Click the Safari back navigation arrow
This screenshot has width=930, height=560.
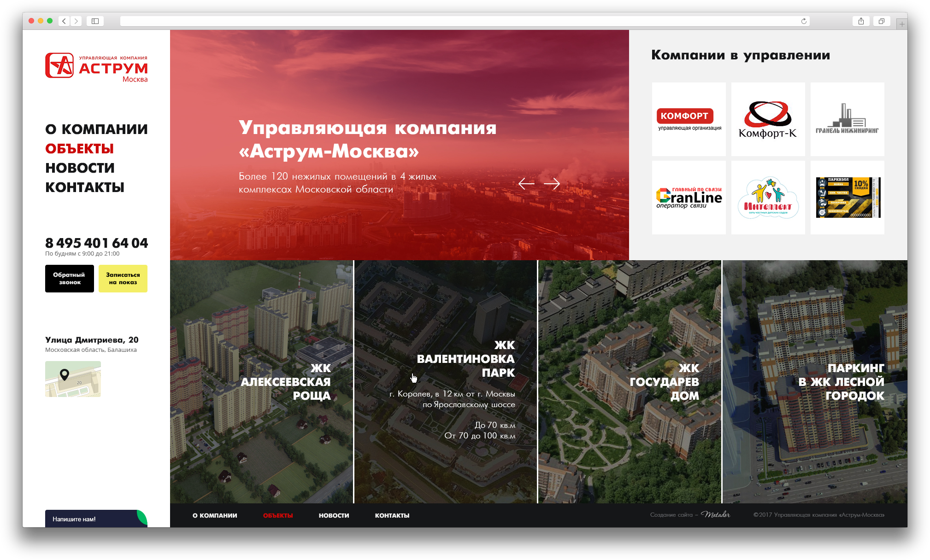64,21
